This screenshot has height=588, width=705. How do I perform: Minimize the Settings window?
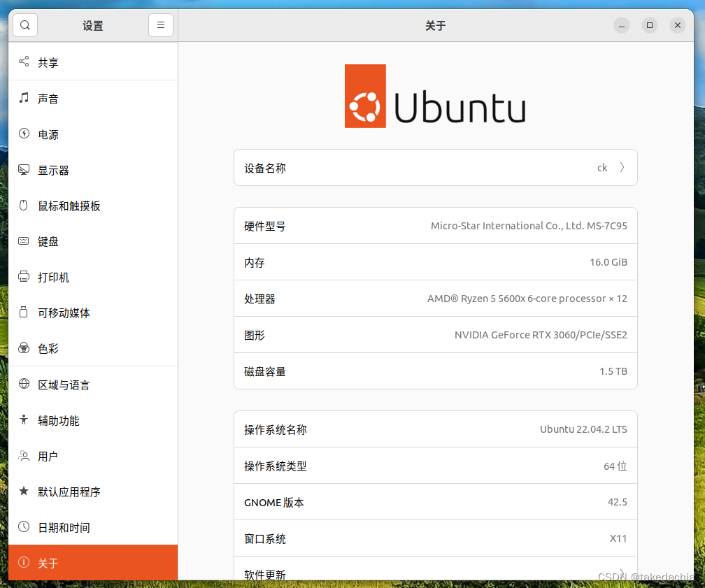click(621, 25)
